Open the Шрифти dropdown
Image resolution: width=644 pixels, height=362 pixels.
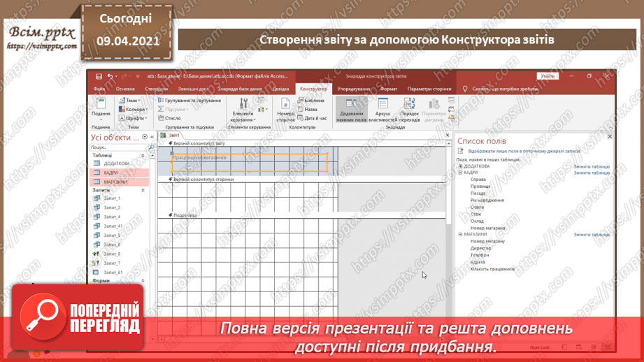(133, 118)
